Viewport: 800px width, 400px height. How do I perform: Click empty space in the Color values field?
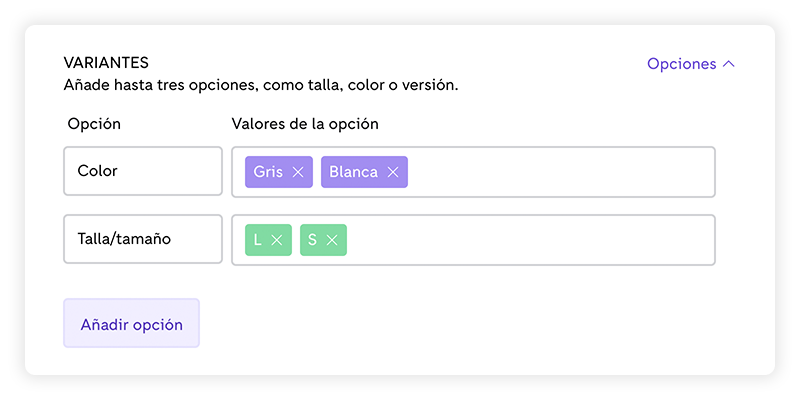[x=560, y=172]
